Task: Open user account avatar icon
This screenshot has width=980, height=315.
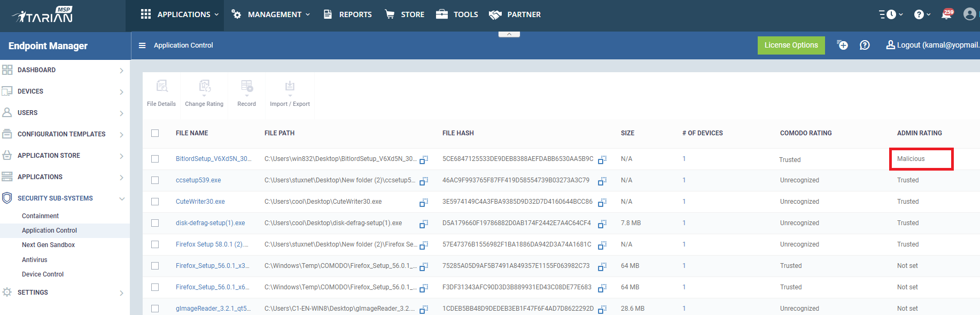Action: [x=969, y=14]
